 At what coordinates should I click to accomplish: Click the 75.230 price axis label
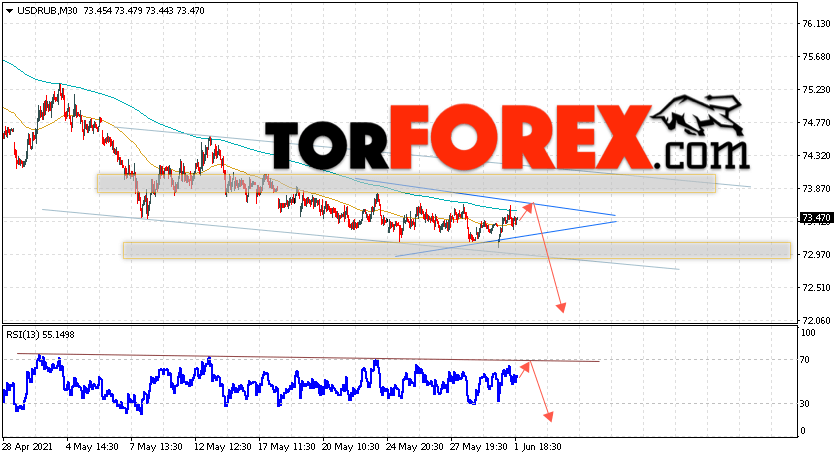(817, 90)
